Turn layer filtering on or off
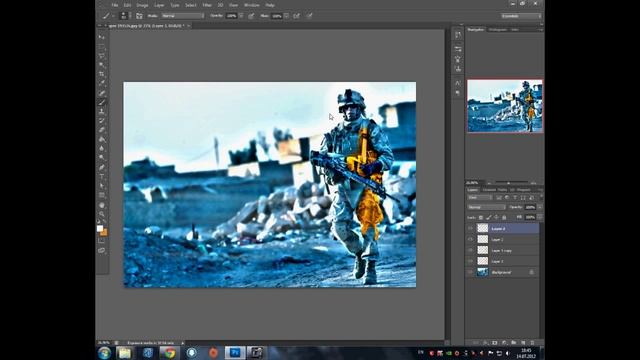640x360 pixels. coord(541,196)
